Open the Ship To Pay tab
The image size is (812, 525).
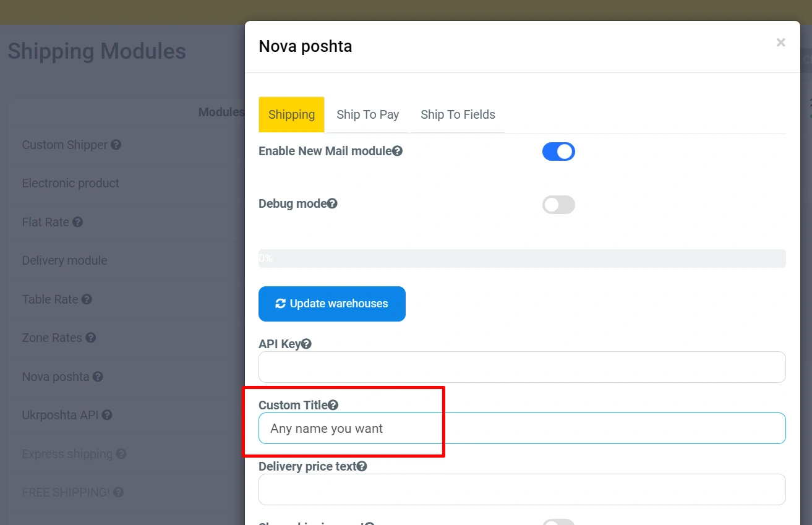(x=367, y=114)
